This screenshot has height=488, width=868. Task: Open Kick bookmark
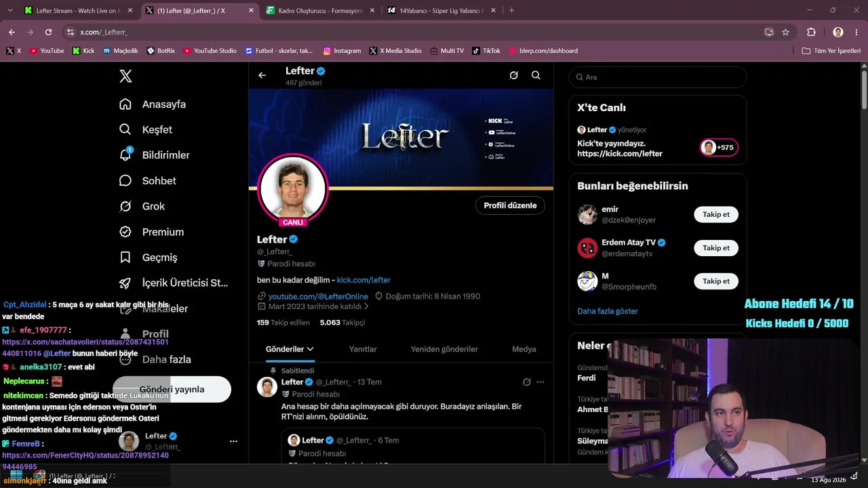point(83,51)
